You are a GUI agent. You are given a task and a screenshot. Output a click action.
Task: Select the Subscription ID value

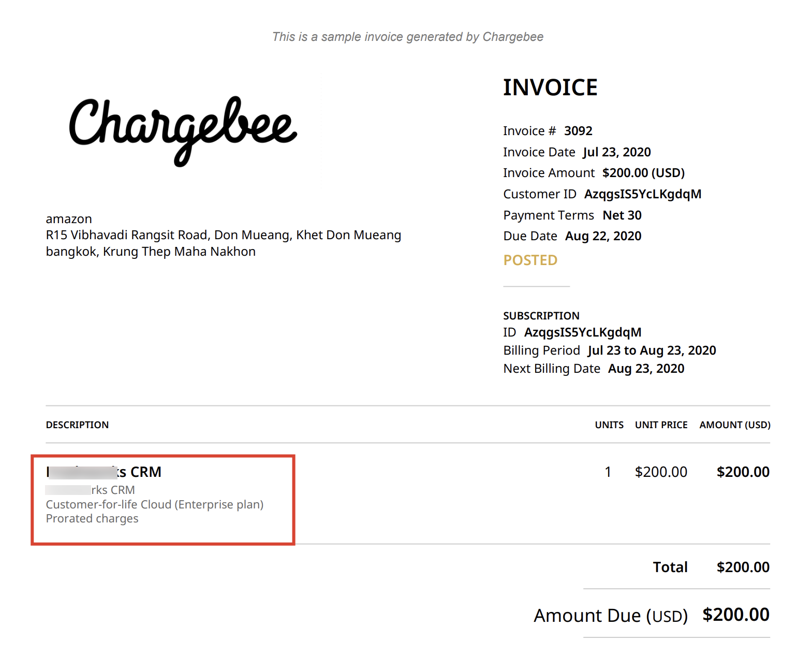point(582,332)
